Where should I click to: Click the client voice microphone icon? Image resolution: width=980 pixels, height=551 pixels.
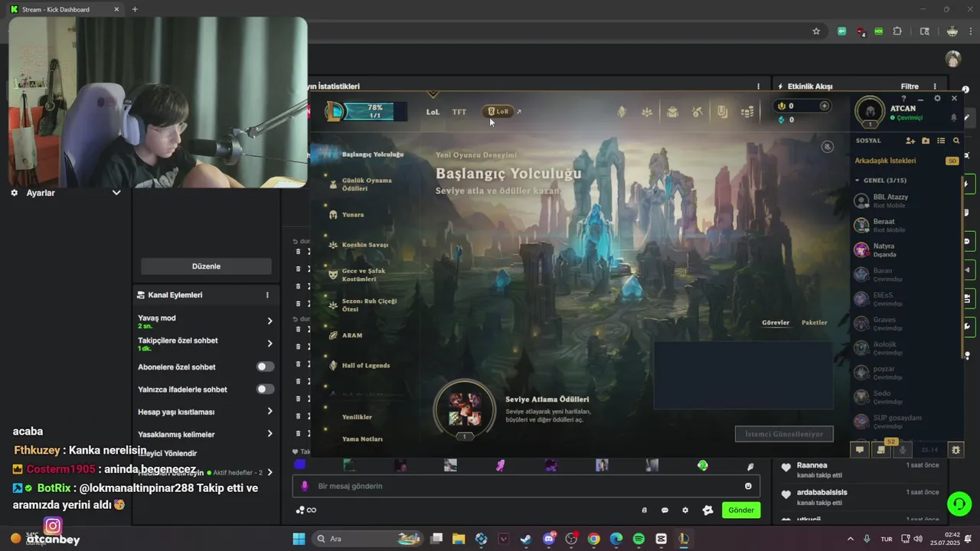coord(903,450)
